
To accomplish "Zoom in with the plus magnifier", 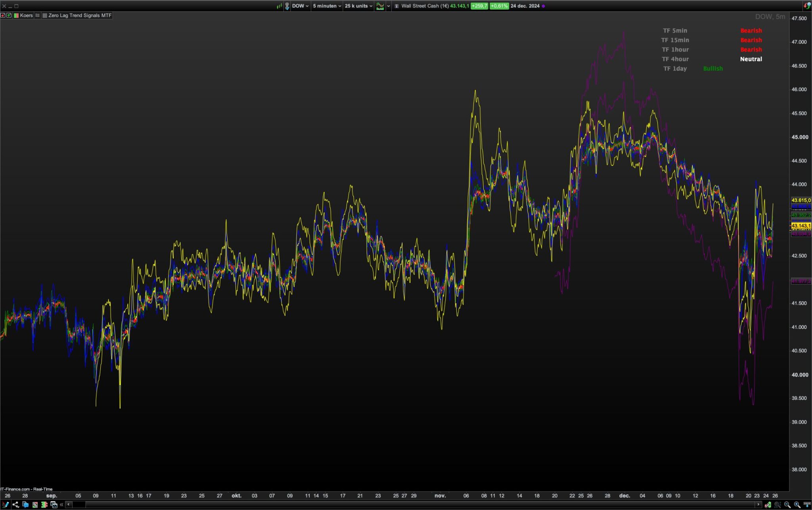I will tap(797, 504).
